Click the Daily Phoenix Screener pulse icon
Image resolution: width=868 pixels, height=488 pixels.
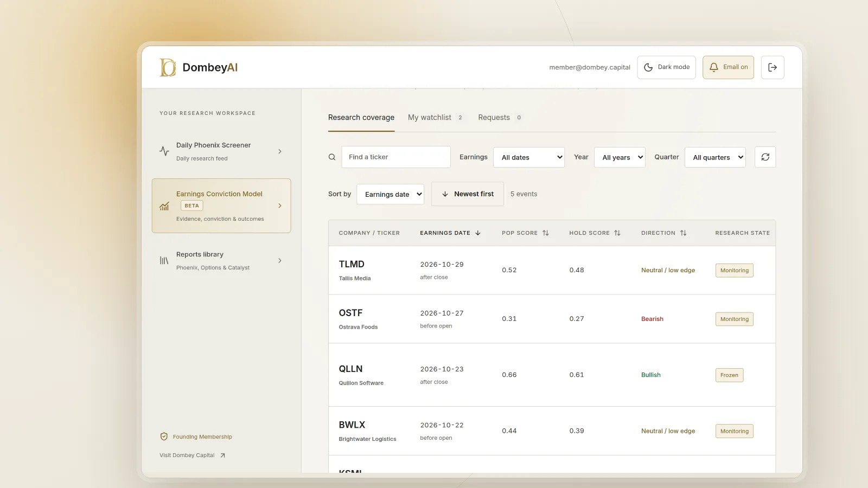coord(164,151)
